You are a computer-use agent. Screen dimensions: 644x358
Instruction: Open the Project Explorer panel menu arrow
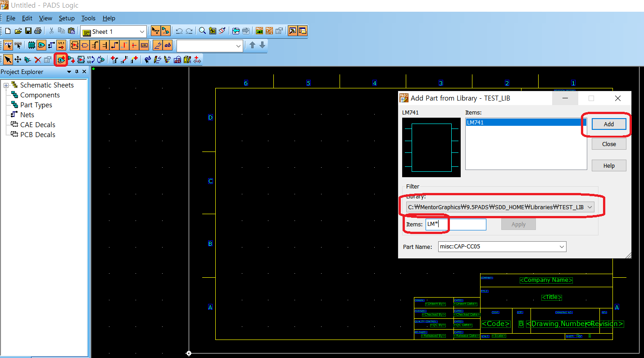click(x=69, y=72)
